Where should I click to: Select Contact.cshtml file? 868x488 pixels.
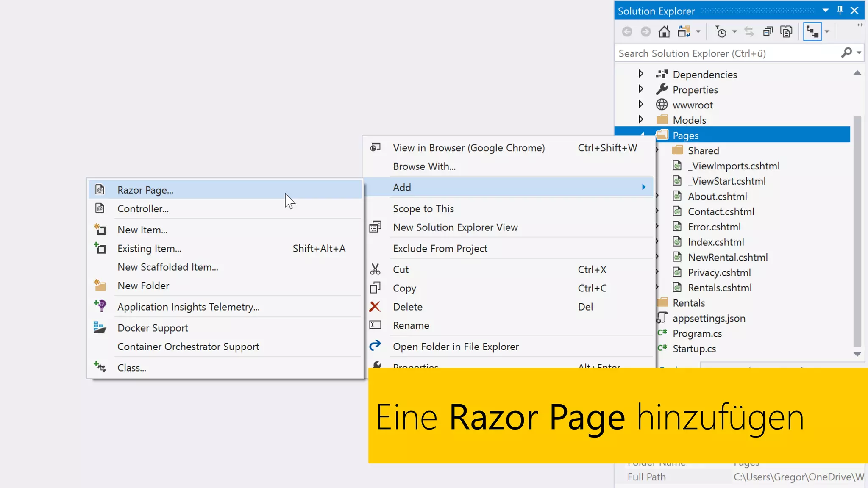721,212
